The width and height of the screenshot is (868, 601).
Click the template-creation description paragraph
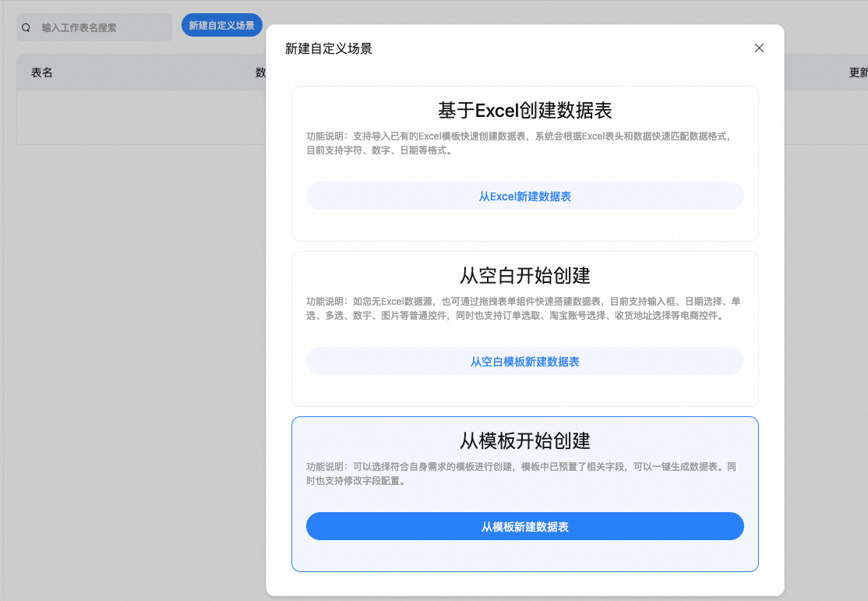point(518,473)
